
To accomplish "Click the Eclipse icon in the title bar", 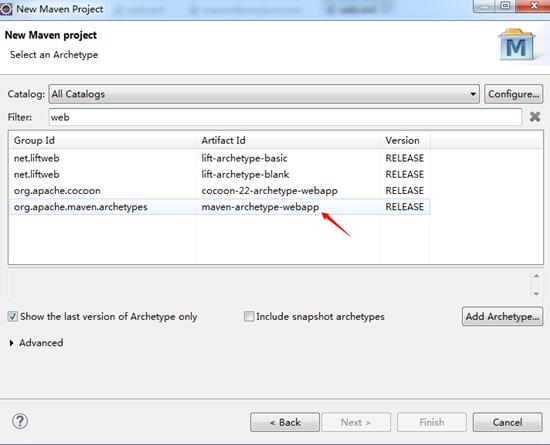I will coord(6,9).
